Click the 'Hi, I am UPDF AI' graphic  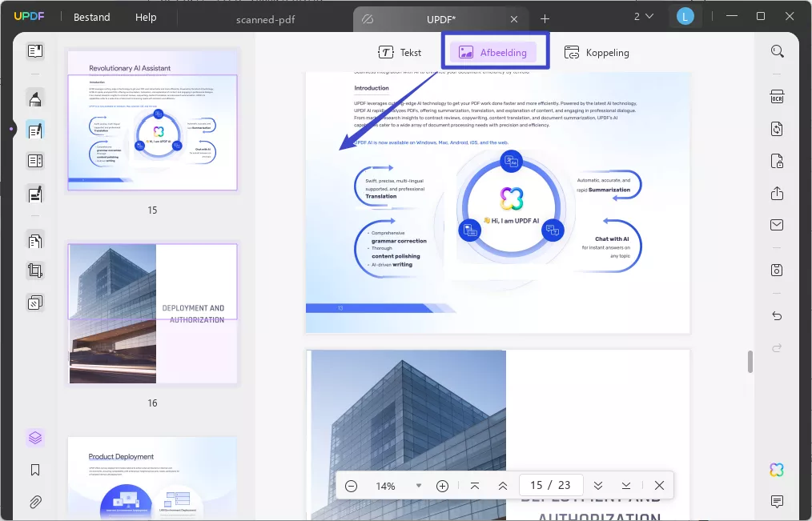[511, 206]
